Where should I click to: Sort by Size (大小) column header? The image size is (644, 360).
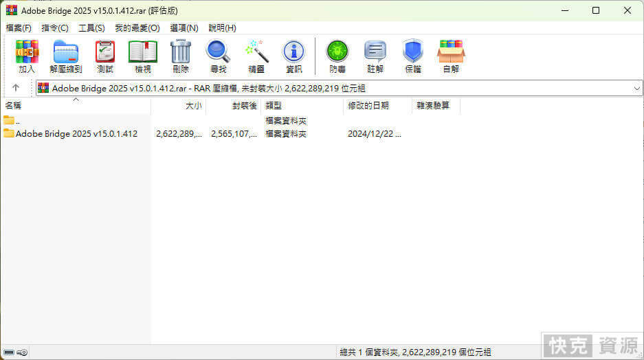coord(178,106)
